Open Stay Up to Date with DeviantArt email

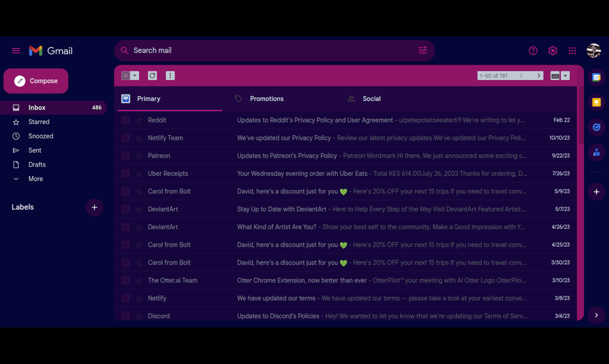coord(346,209)
